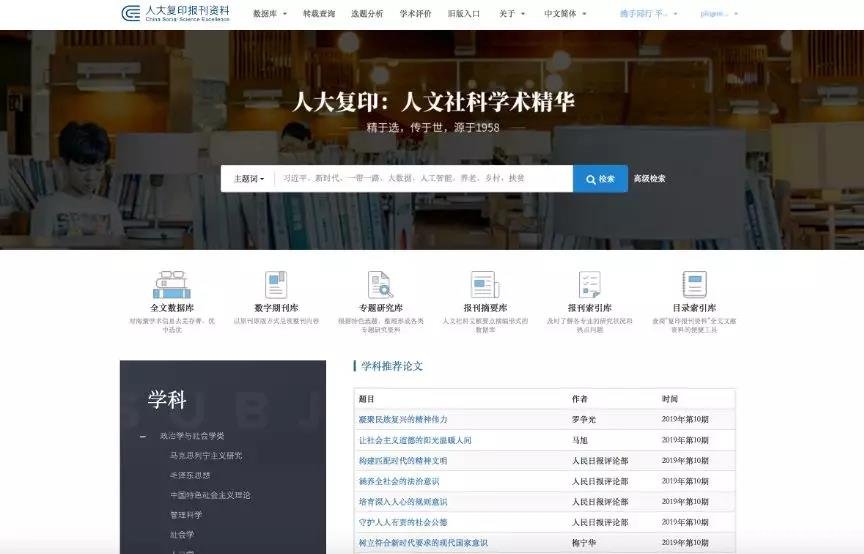This screenshot has width=864, height=554.
Task: Select 马克思列宁主义研究 subject
Action: 206,456
